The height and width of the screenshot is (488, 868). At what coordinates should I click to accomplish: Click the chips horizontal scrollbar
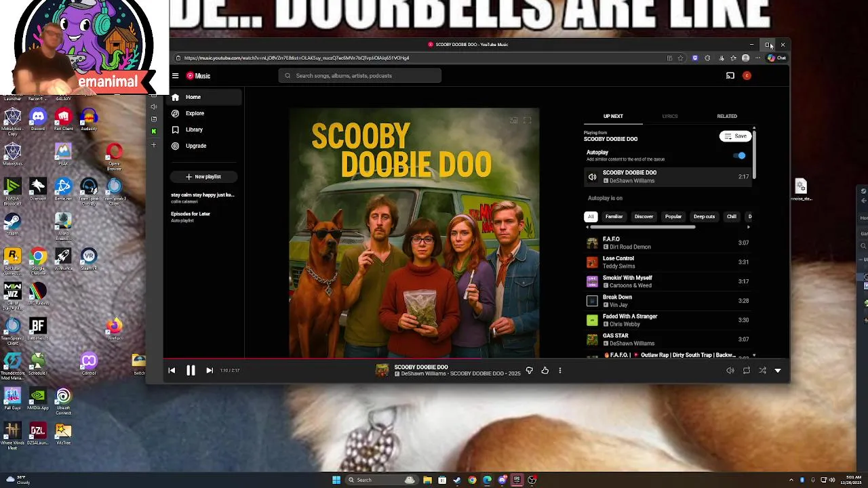643,227
